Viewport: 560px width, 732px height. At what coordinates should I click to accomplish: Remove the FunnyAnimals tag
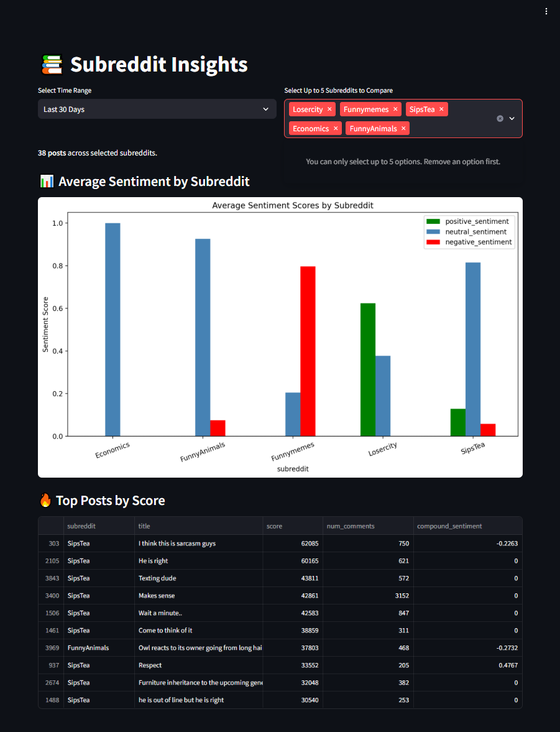(403, 128)
